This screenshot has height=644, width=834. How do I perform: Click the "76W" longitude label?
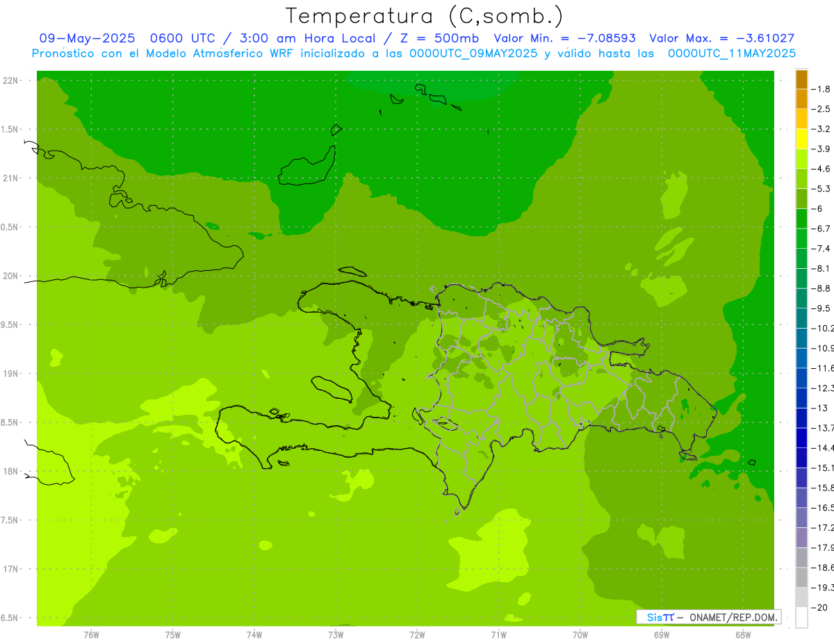point(91,635)
